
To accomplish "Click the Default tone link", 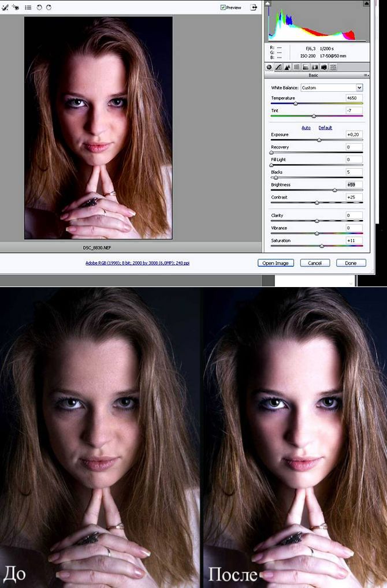I will [x=325, y=128].
